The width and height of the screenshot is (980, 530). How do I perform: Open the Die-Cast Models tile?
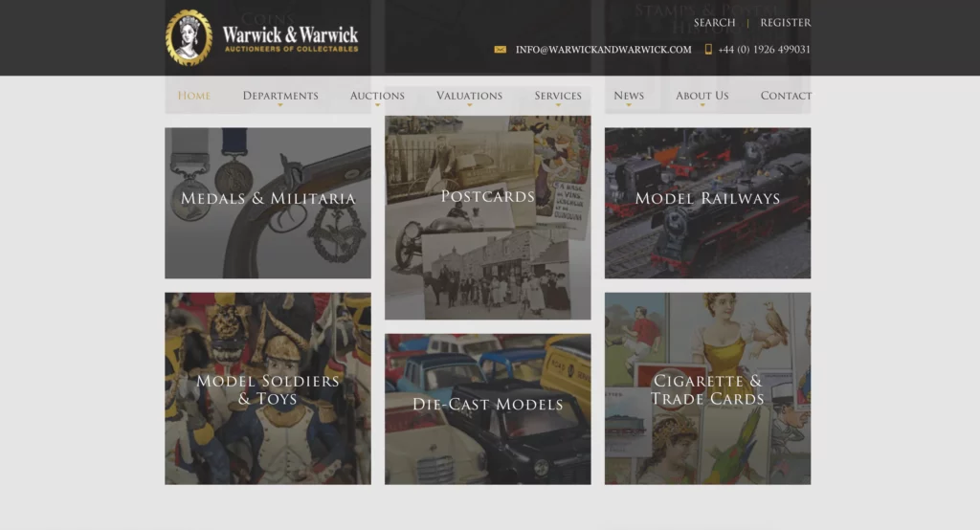point(487,409)
